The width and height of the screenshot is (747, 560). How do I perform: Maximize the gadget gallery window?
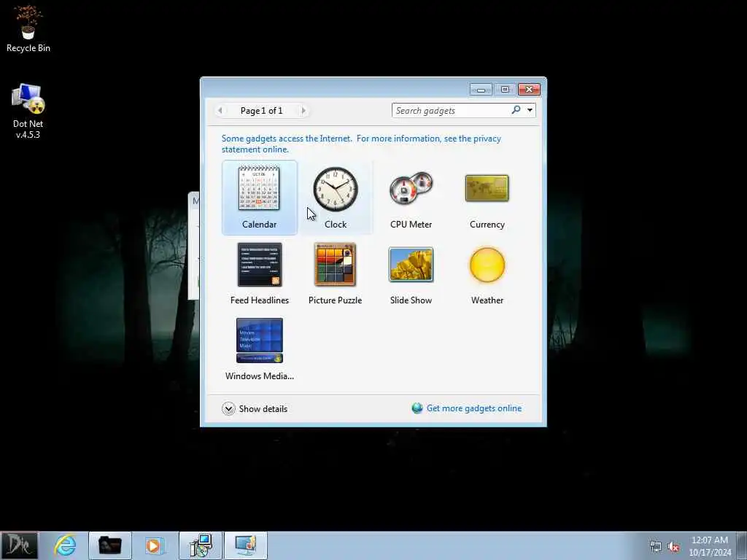coord(505,90)
